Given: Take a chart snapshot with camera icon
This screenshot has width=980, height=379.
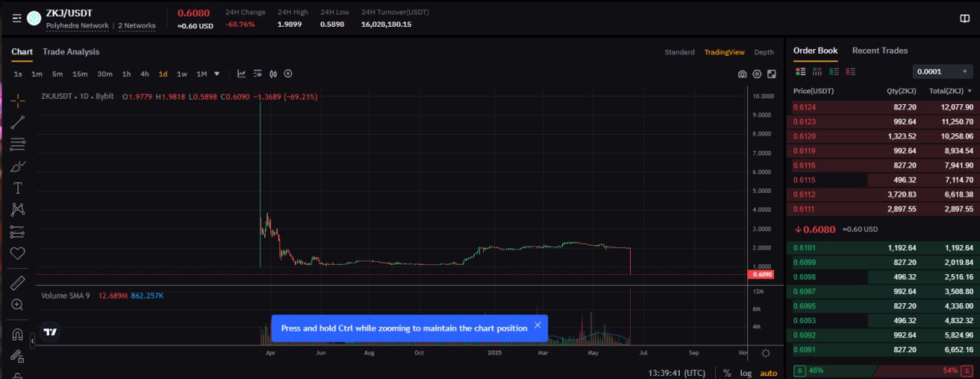Looking at the screenshot, I should coord(742,74).
